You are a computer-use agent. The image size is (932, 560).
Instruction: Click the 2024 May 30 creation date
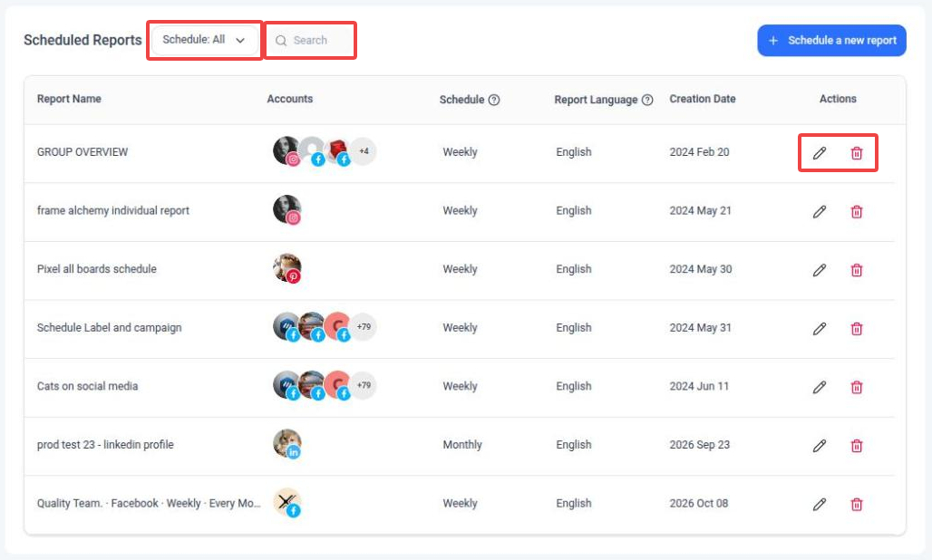click(x=701, y=269)
